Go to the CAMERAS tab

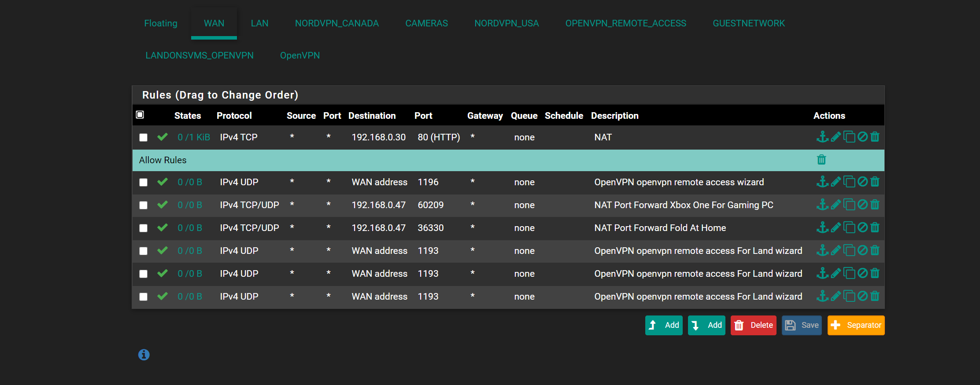(426, 23)
